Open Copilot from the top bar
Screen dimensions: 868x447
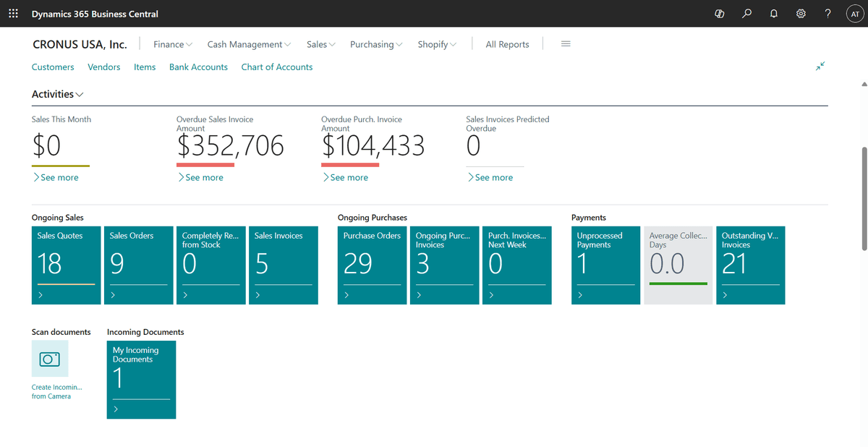pyautogui.click(x=719, y=13)
